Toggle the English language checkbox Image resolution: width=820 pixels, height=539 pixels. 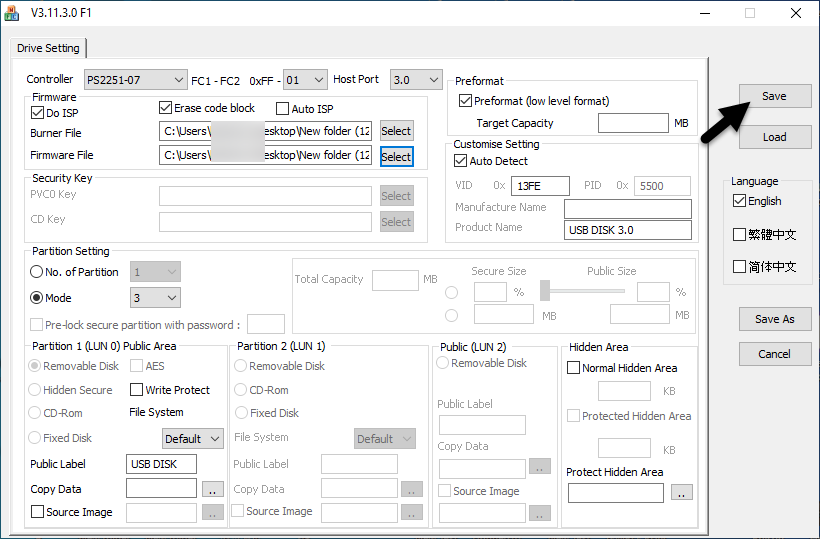pos(739,201)
